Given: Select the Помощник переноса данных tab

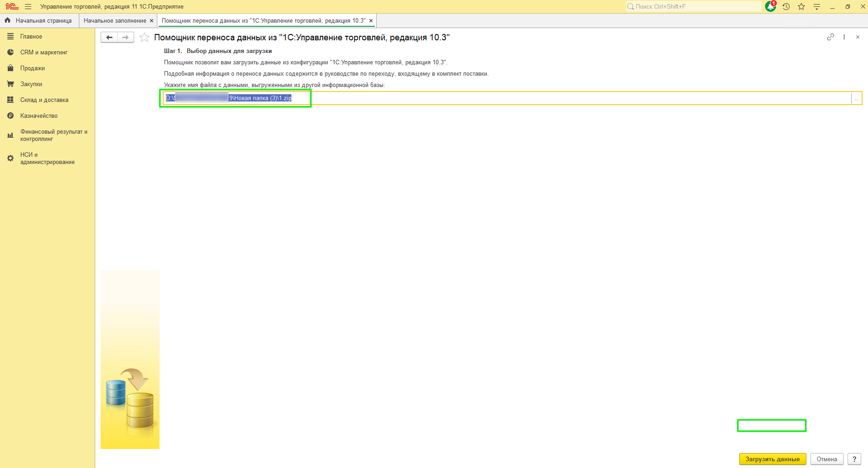Looking at the screenshot, I should click(x=264, y=20).
